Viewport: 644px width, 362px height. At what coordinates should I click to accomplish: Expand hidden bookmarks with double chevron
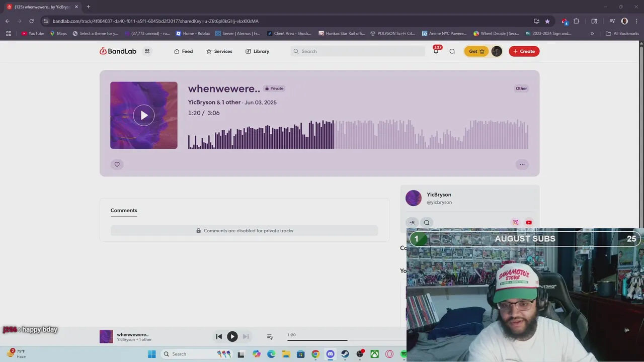[x=592, y=33]
